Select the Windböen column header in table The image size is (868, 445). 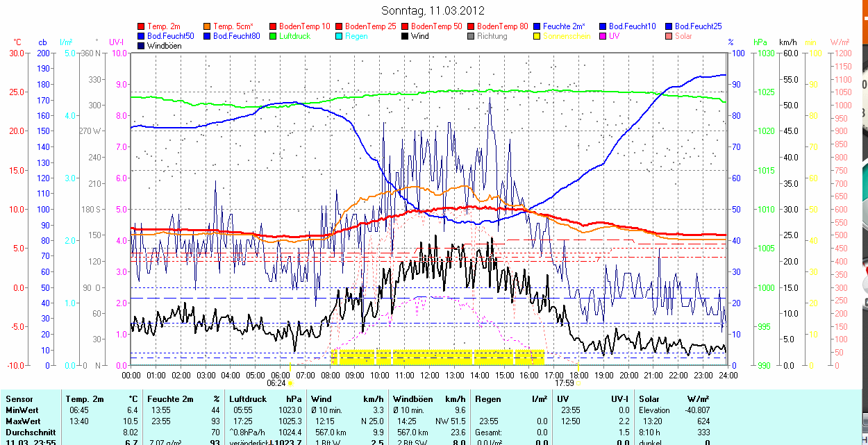(413, 399)
